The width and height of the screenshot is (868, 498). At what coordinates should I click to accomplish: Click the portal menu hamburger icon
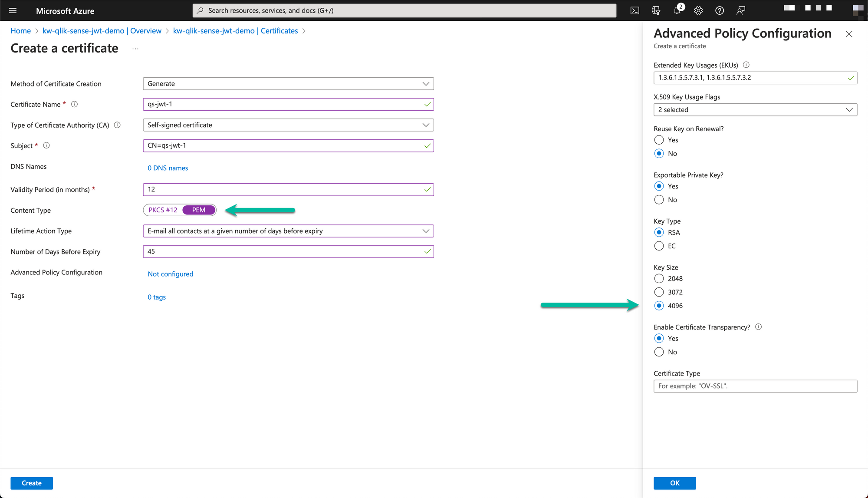click(13, 10)
